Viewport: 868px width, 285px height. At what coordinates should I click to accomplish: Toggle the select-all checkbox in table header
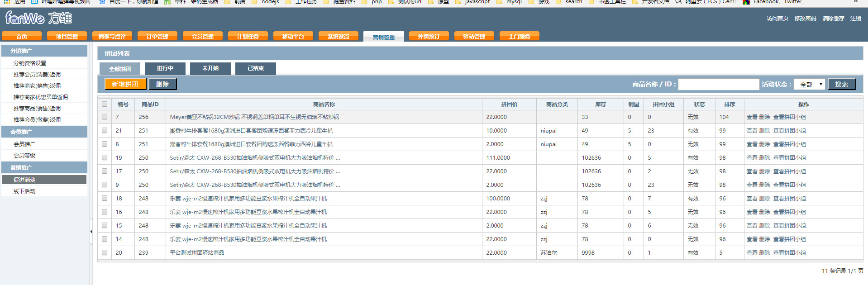(105, 104)
